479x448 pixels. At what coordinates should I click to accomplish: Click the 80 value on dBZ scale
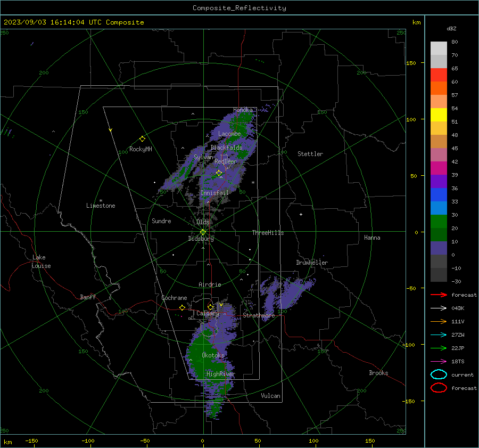click(455, 42)
